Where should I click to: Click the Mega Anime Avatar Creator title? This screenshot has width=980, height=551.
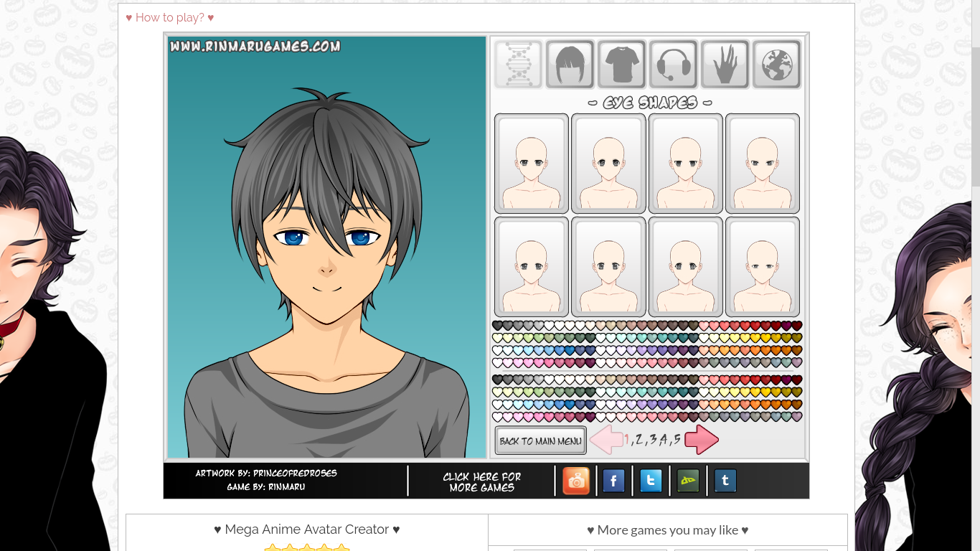coord(307,529)
